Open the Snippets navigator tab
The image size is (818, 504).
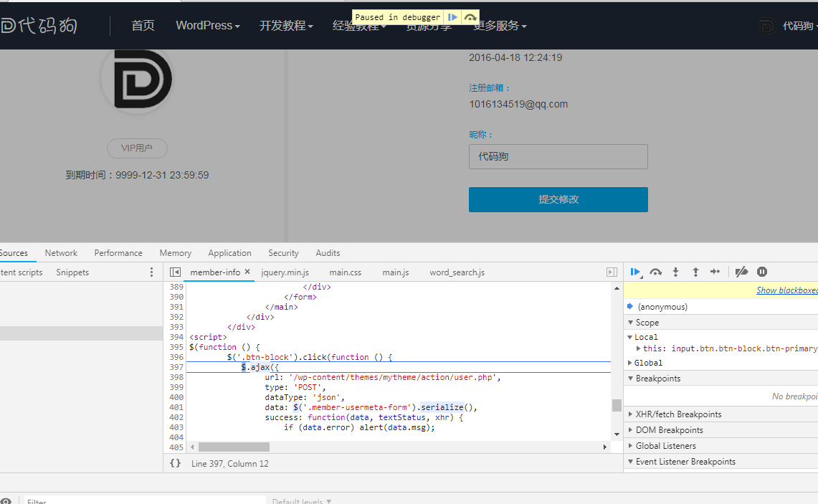(72, 272)
